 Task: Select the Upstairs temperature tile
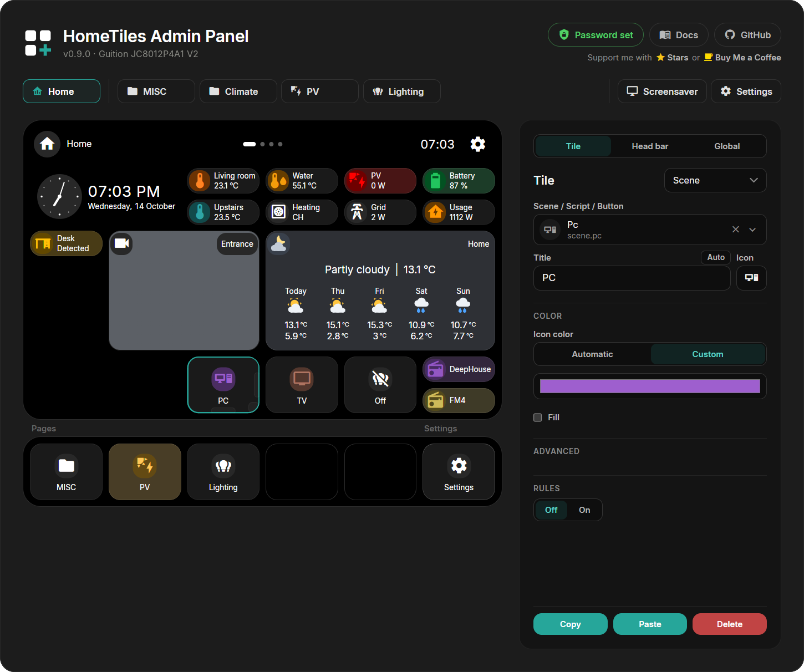pos(223,212)
